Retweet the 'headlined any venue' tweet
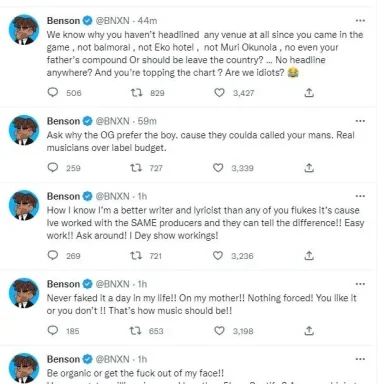 tap(136, 92)
